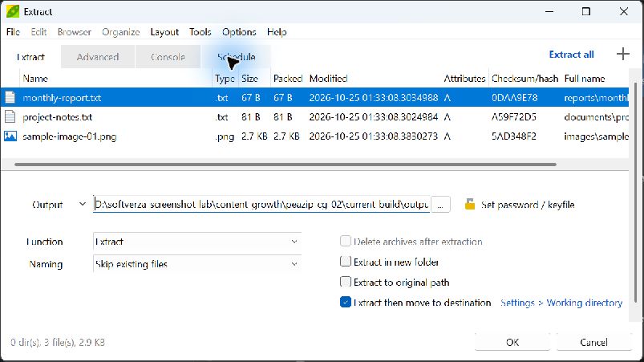The width and height of the screenshot is (644, 362).
Task: Click checksum value 0DAA9E78
Action: point(515,98)
